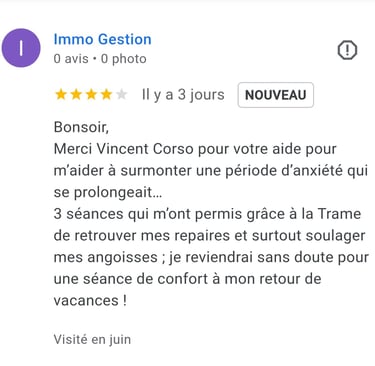The width and height of the screenshot is (375, 366).
Task: Click the '0 avis' count text
Action: pos(71,59)
